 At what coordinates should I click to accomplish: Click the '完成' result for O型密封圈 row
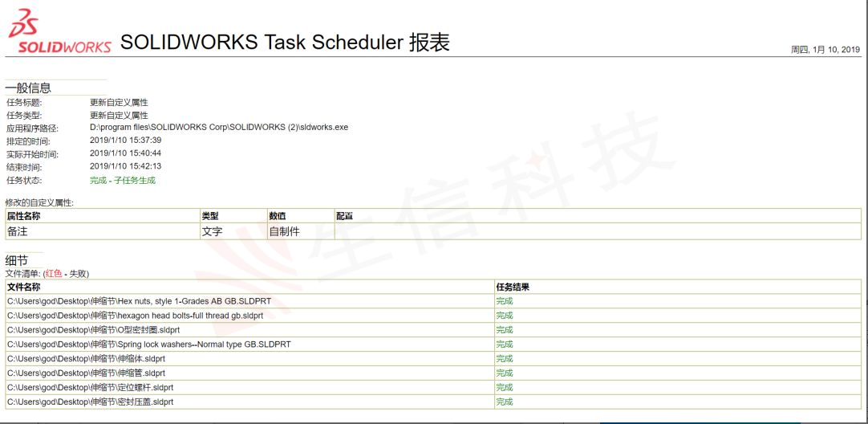(505, 330)
